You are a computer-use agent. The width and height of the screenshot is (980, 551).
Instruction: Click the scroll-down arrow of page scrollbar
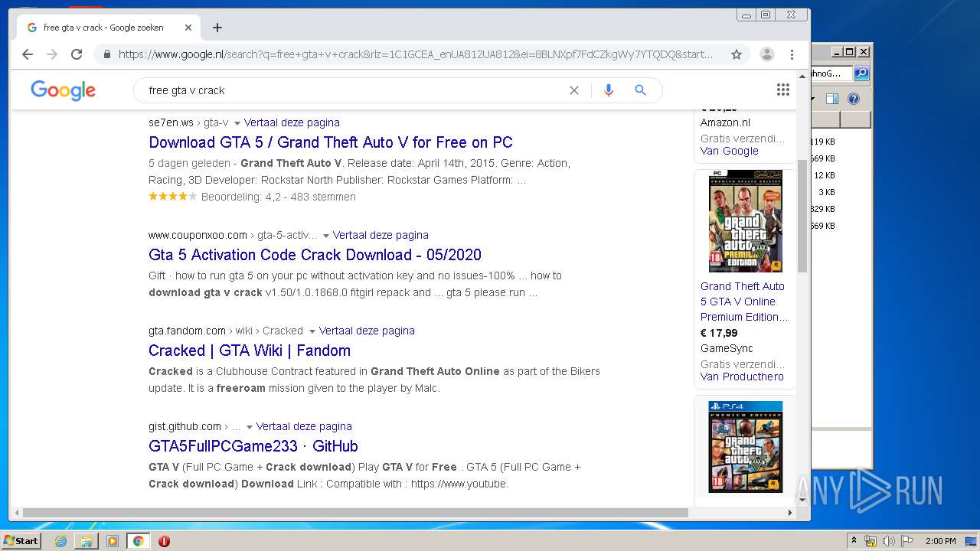[802, 500]
